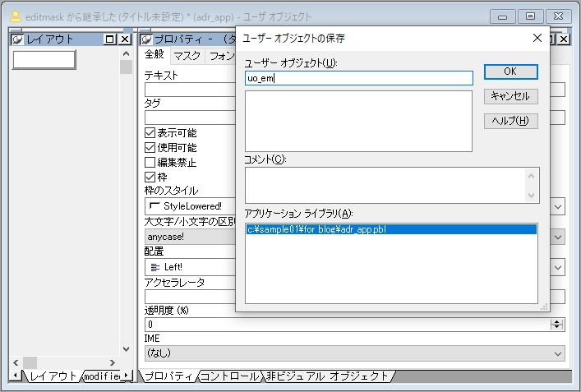Viewport: 581px width, 392px height.
Task: Uncheck the 表示可能 checkbox
Action: tap(150, 133)
